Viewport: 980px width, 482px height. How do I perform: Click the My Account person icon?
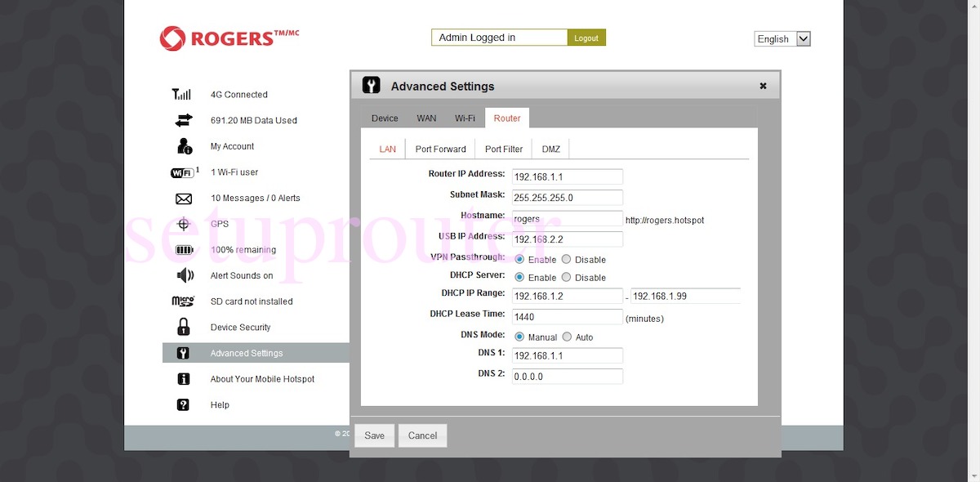(184, 146)
